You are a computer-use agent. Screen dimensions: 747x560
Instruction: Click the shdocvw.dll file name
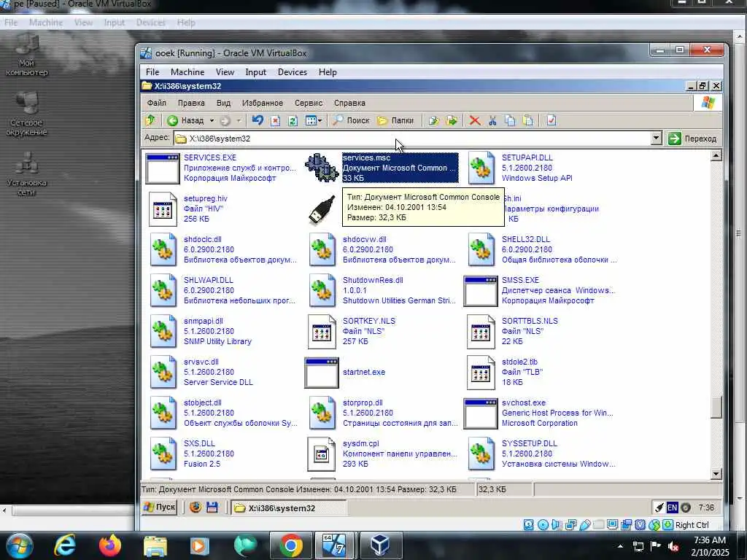tap(365, 239)
